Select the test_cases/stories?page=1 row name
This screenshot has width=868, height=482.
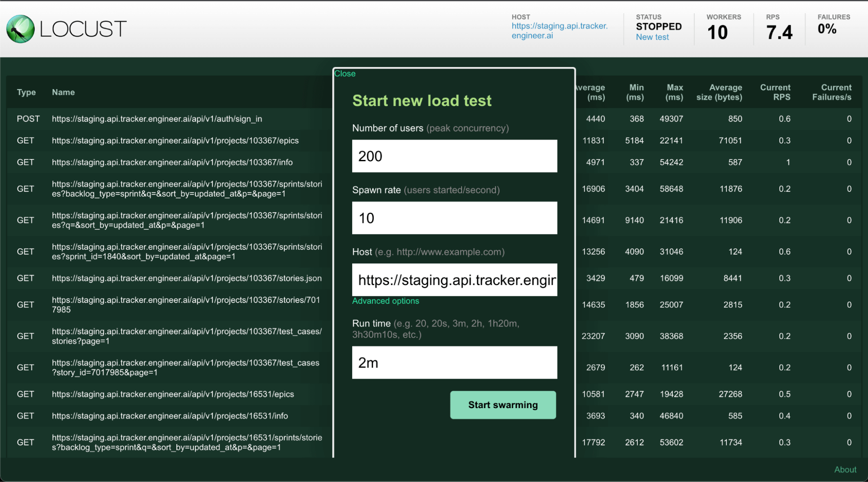[x=187, y=336]
